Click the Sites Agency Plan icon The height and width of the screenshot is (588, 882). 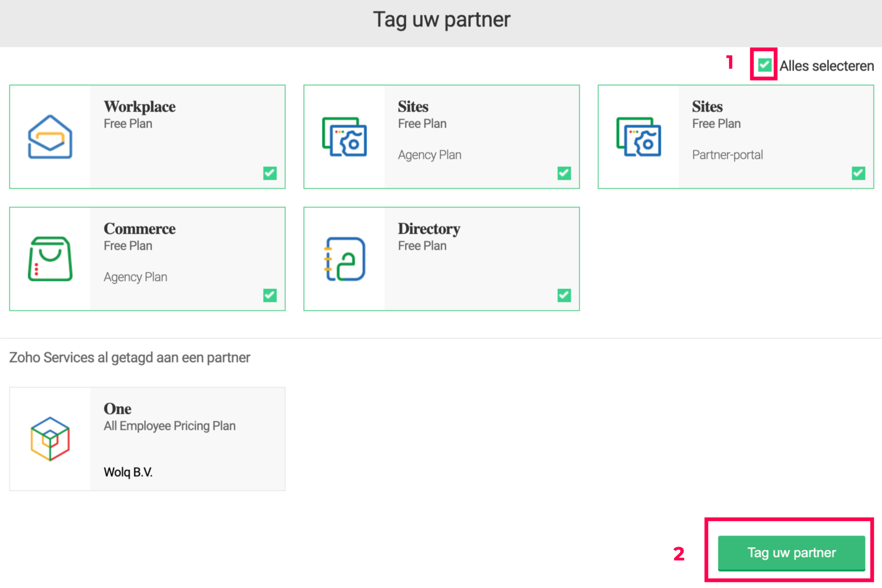coord(344,137)
